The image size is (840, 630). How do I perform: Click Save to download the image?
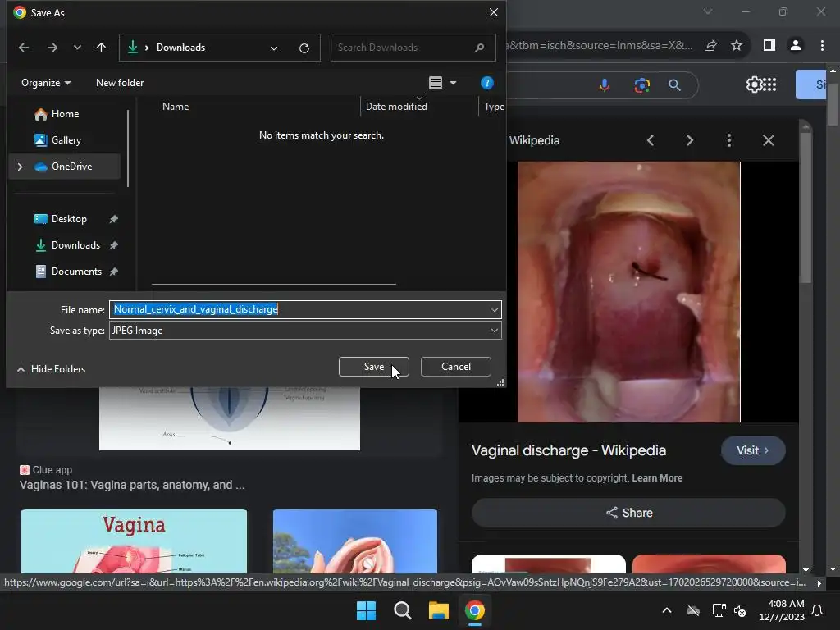click(x=374, y=367)
